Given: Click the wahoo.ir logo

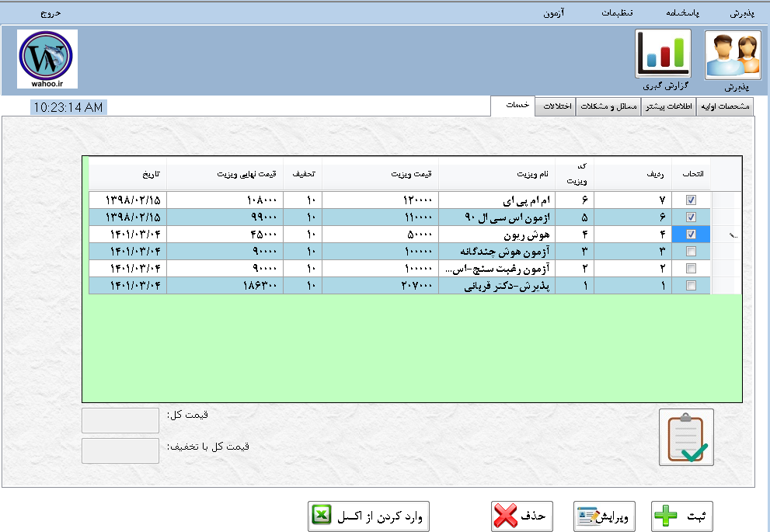Looking at the screenshot, I should coord(47,59).
